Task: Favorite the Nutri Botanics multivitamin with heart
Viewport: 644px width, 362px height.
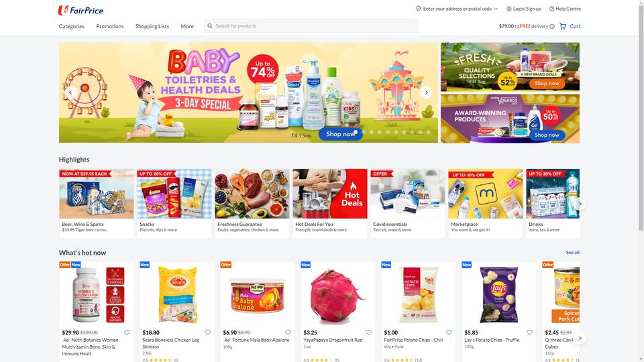Action: (x=127, y=333)
